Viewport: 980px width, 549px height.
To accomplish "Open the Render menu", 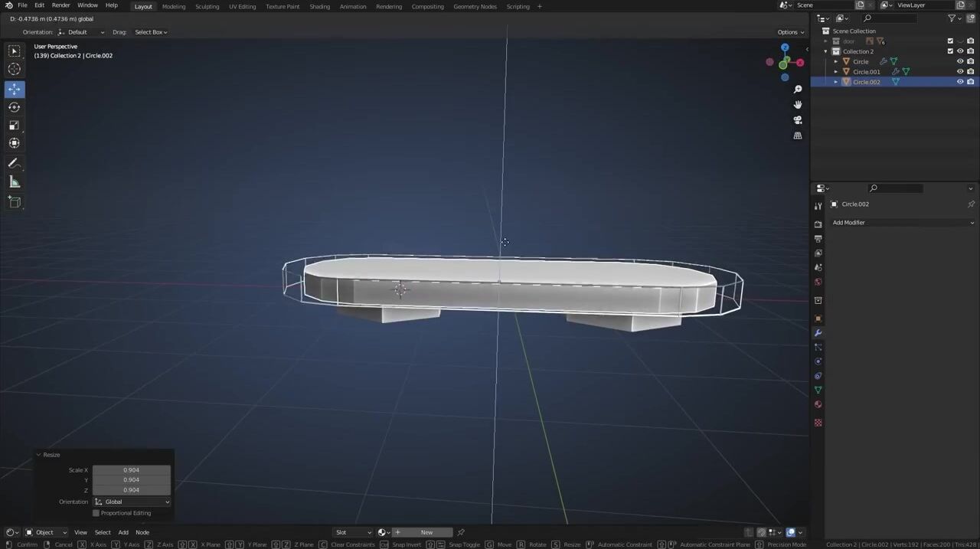I will 60,5.
